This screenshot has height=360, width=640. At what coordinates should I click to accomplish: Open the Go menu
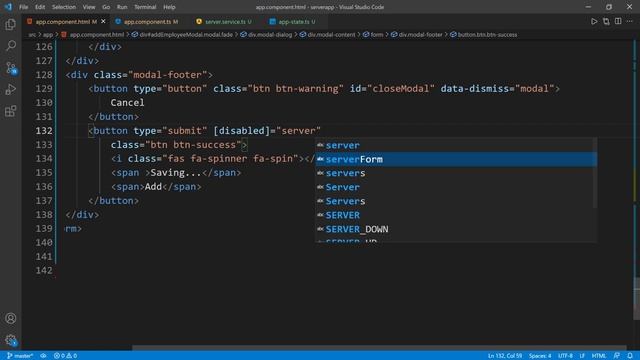[106, 7]
